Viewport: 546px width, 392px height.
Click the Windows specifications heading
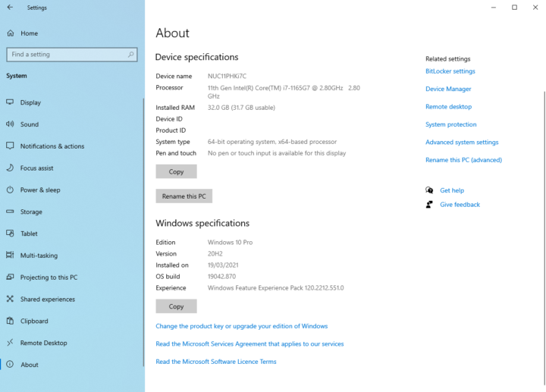click(x=202, y=223)
